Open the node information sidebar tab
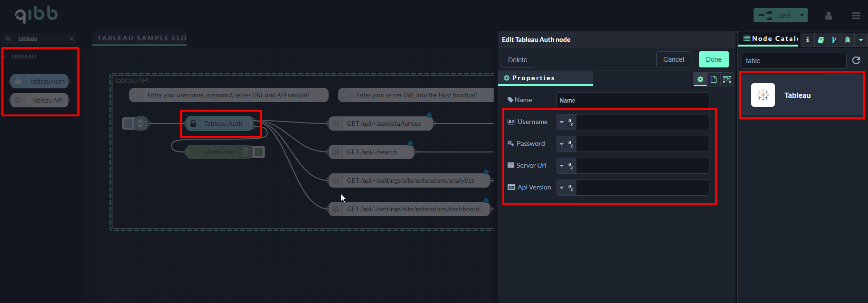This screenshot has height=303, width=868. (807, 40)
